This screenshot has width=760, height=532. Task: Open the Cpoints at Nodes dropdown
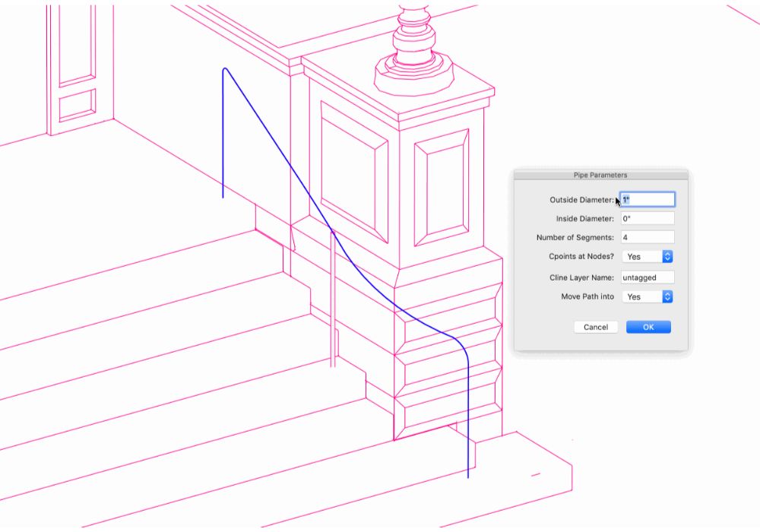(x=648, y=257)
